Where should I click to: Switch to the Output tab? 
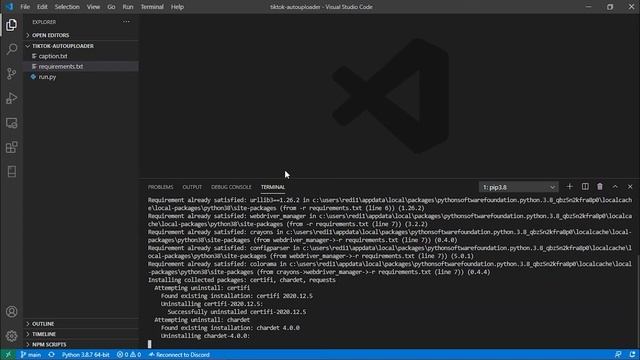click(192, 187)
